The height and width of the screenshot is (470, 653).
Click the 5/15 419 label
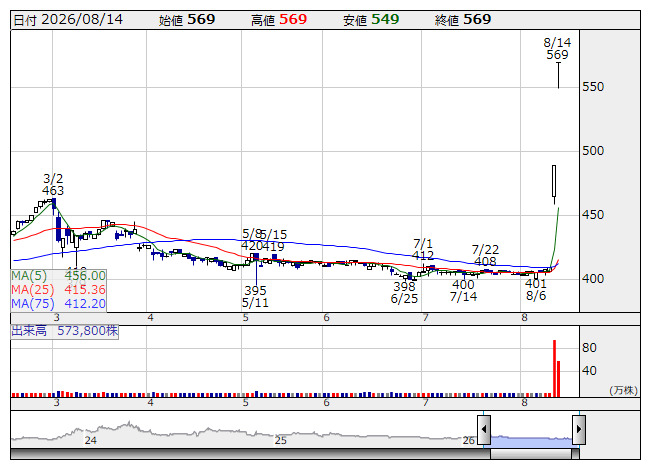point(274,241)
